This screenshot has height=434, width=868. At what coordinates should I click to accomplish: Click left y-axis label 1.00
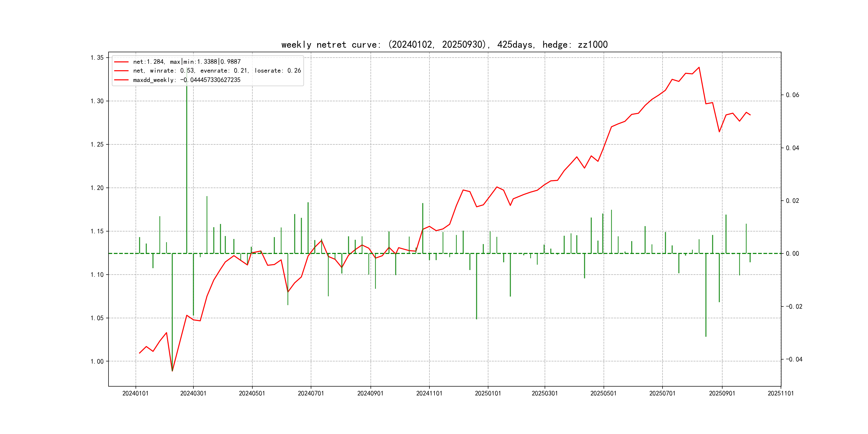click(x=97, y=361)
